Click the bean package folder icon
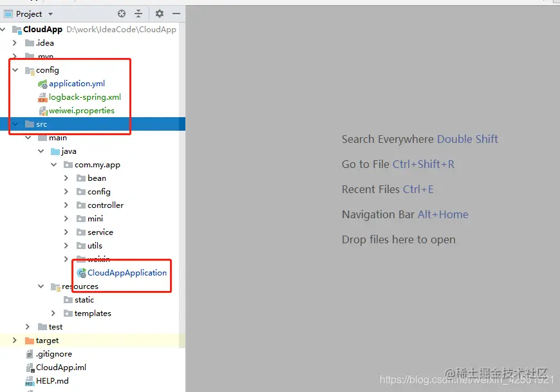 [x=81, y=178]
